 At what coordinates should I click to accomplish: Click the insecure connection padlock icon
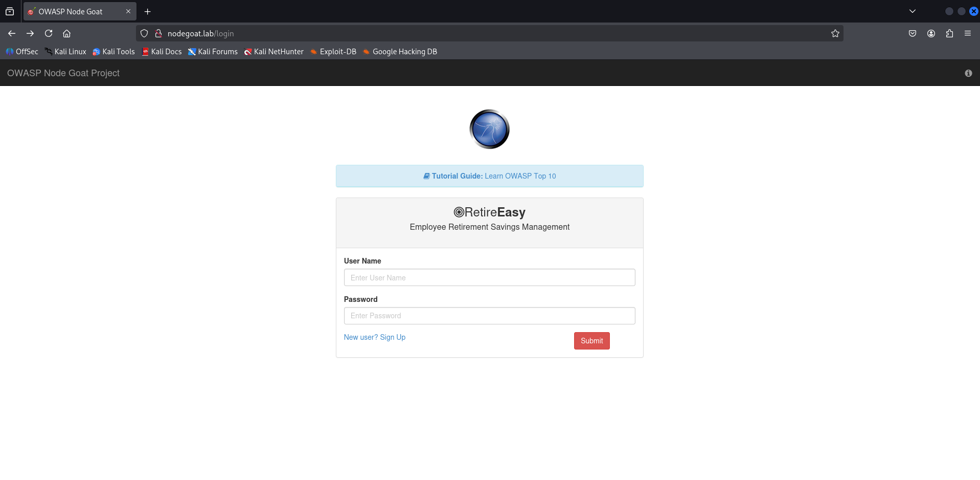pos(158,33)
